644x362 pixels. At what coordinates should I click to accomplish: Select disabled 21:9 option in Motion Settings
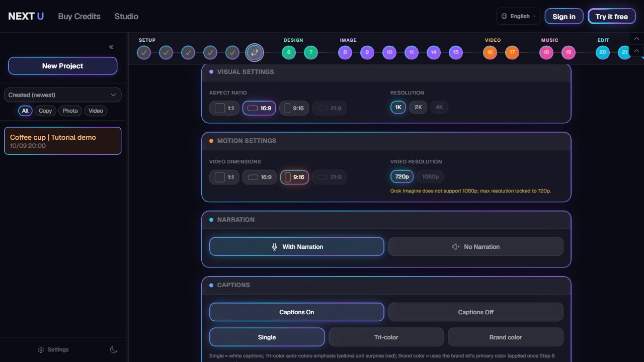point(330,177)
